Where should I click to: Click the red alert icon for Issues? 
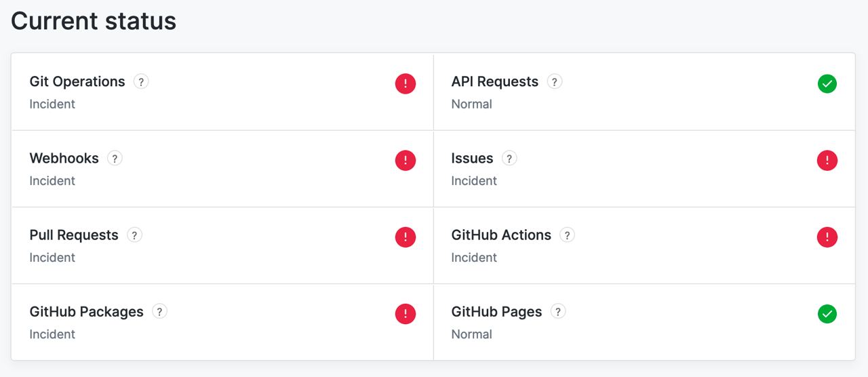(x=827, y=161)
